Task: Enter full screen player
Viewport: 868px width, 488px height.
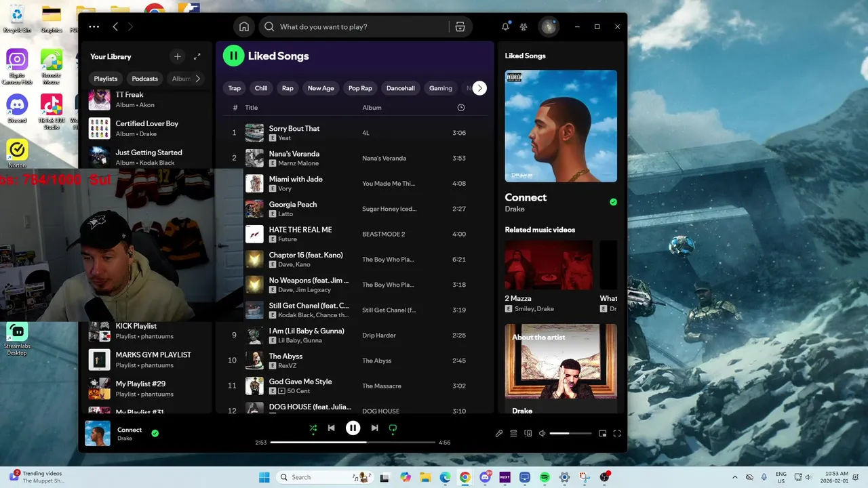Action: click(617, 433)
